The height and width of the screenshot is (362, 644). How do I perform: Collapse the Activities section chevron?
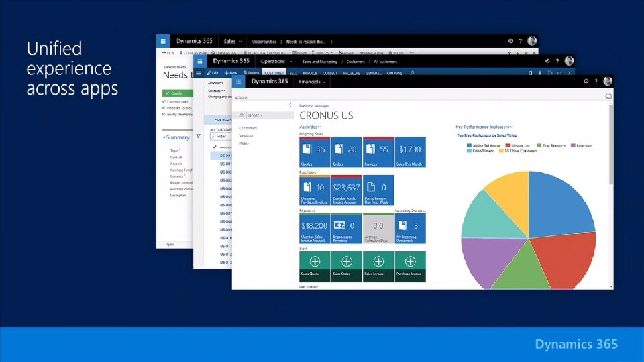coord(319,127)
